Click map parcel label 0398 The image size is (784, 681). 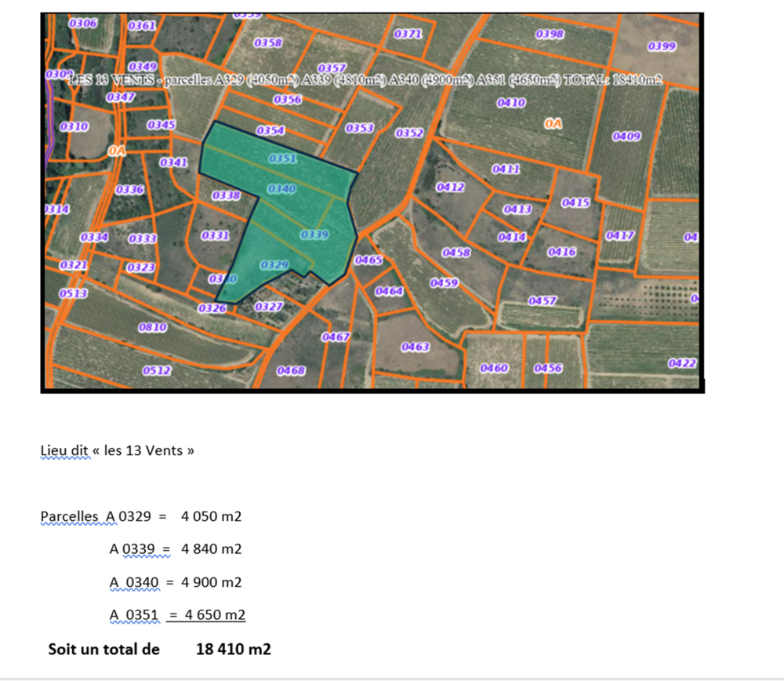click(550, 34)
